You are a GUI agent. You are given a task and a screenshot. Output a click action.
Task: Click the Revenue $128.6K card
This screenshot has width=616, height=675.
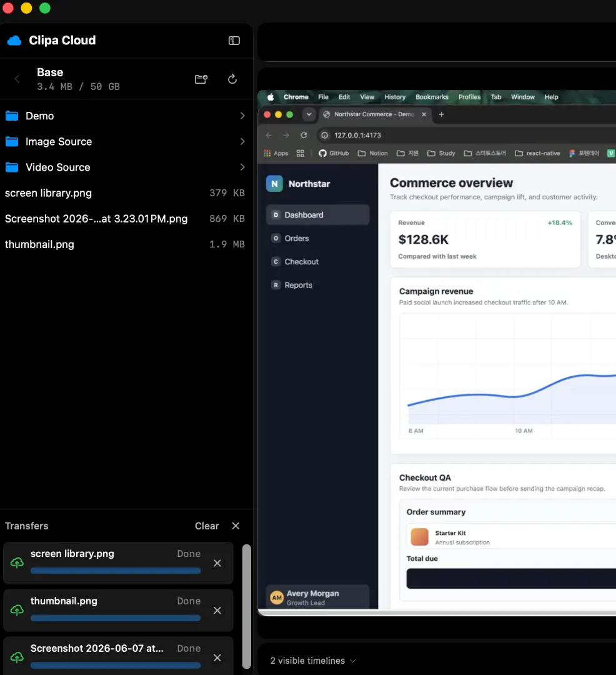point(485,239)
